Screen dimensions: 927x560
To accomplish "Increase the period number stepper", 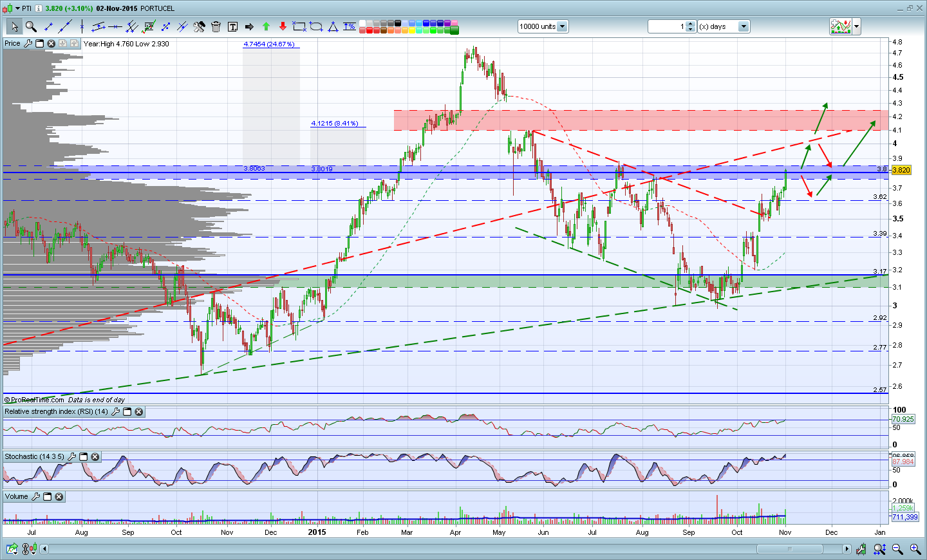I will (691, 24).
